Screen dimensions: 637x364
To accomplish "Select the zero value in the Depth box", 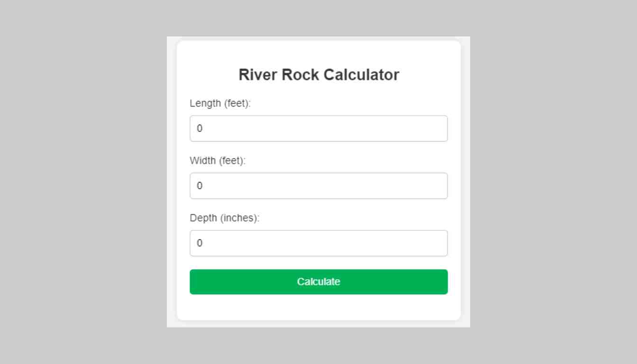I will (x=200, y=243).
